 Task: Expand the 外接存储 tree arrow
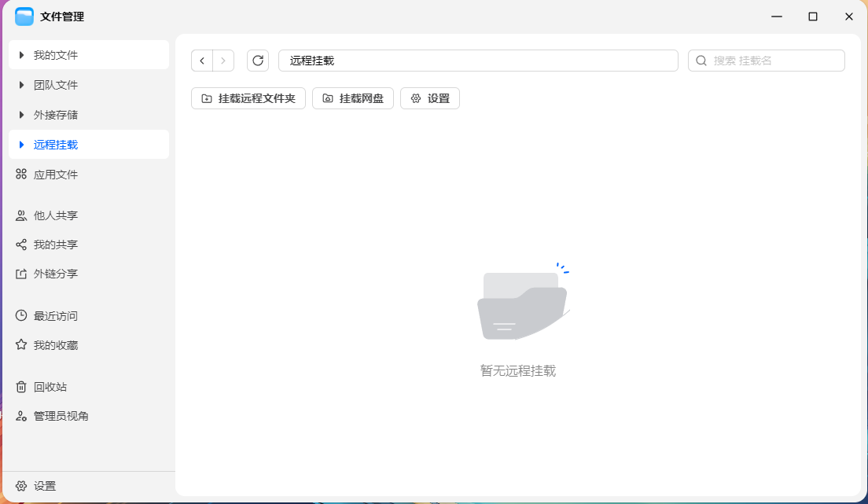(21, 115)
